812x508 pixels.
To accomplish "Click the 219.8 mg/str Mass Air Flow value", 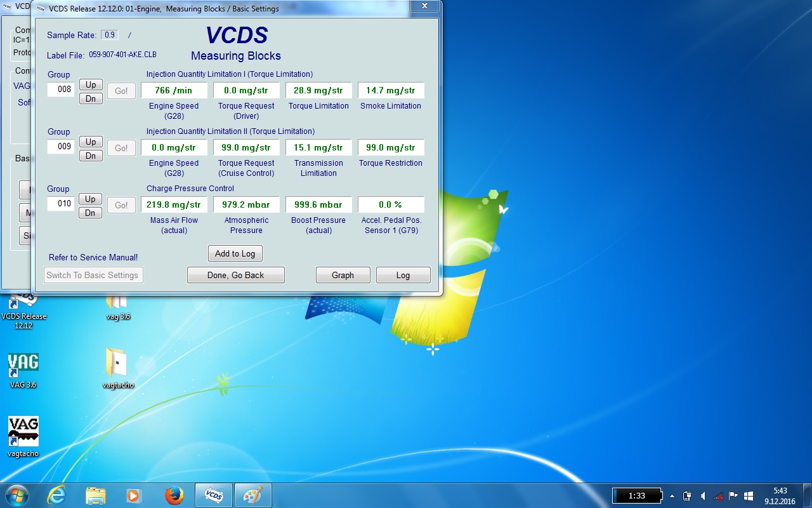I will click(x=174, y=204).
